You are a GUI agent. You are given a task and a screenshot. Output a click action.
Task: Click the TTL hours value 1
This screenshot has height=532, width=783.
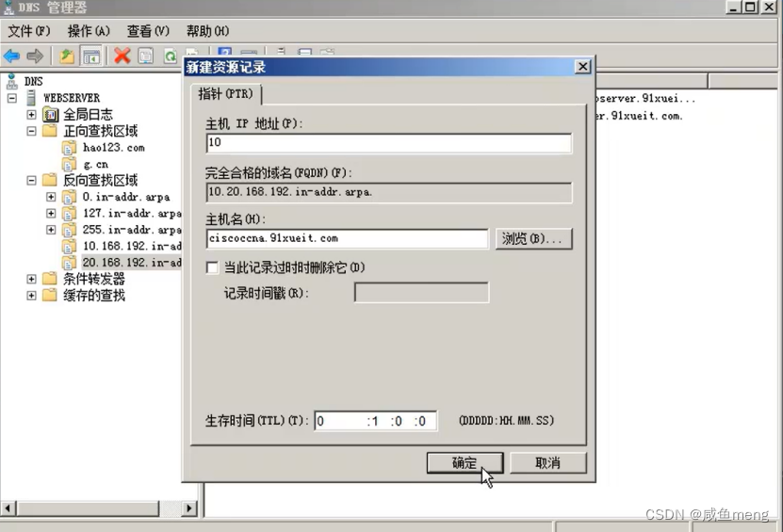374,421
